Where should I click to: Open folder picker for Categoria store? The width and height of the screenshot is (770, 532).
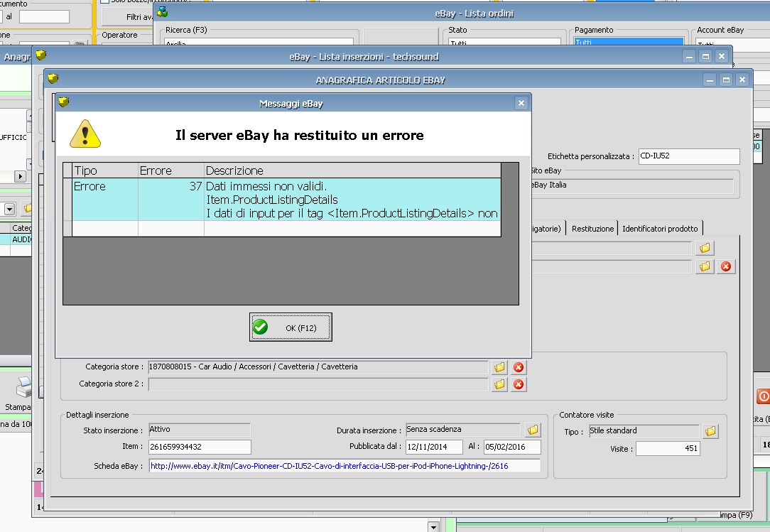pos(499,367)
